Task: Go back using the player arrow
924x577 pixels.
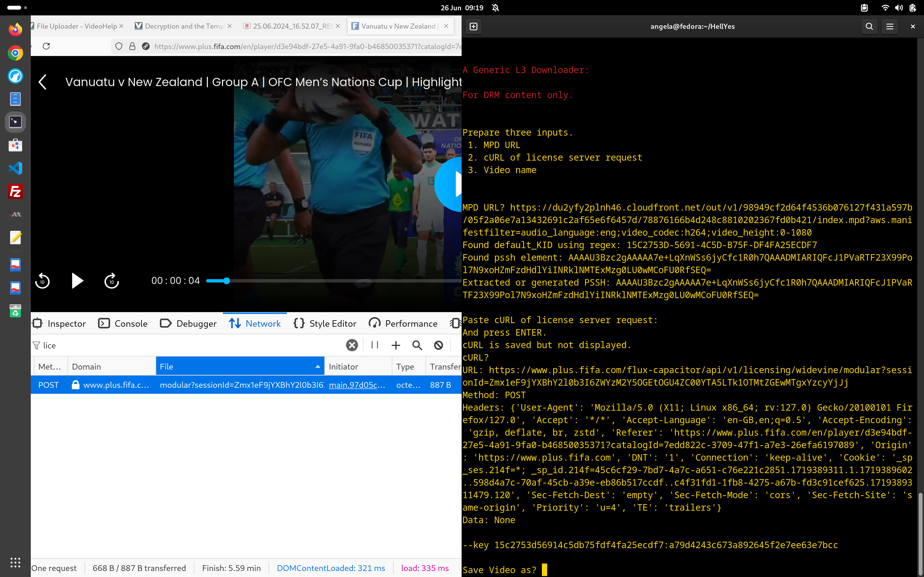Action: [x=43, y=82]
